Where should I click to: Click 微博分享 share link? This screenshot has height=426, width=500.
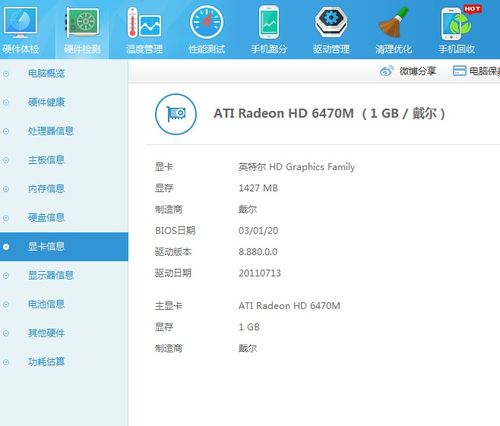pyautogui.click(x=418, y=71)
